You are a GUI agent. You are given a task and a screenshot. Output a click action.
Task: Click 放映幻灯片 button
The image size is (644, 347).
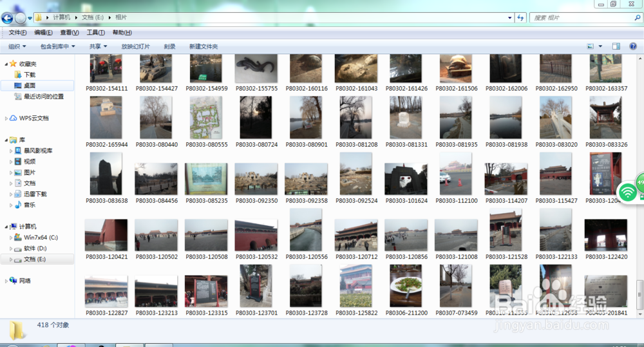pyautogui.click(x=135, y=46)
